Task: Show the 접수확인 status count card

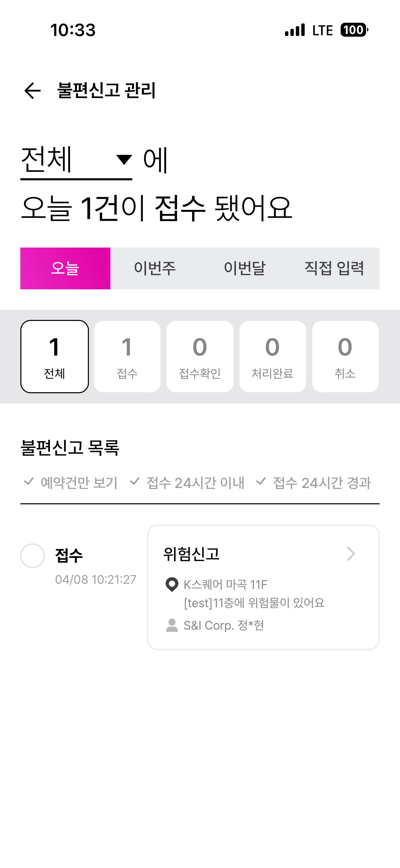Action: tap(200, 357)
